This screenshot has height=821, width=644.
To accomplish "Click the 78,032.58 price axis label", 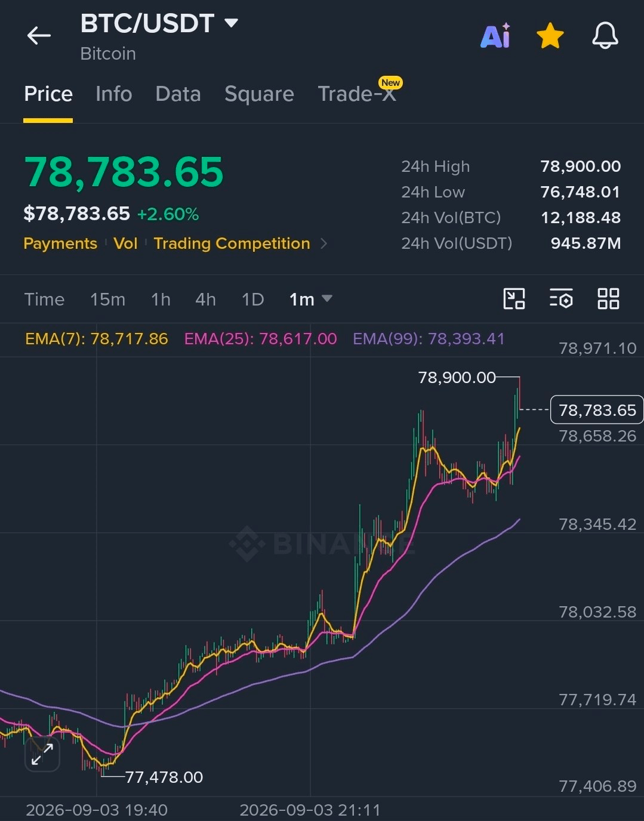I will click(x=597, y=612).
